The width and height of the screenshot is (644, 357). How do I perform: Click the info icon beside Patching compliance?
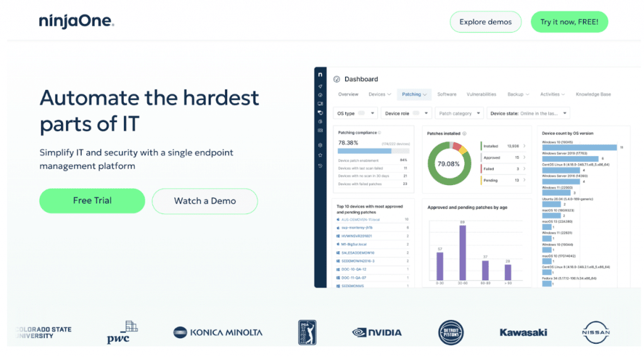tap(379, 133)
